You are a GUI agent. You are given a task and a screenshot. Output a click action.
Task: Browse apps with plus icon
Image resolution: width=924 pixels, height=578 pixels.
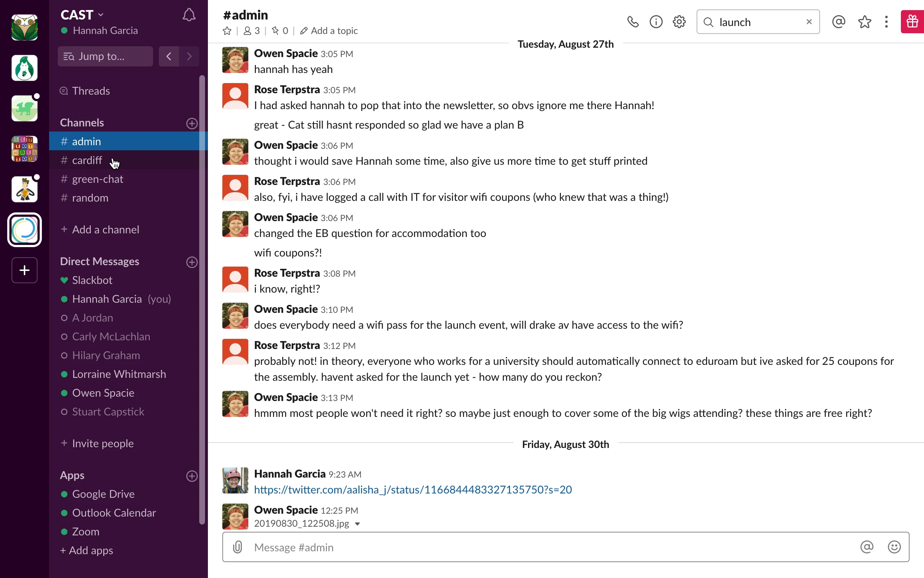coord(192,476)
